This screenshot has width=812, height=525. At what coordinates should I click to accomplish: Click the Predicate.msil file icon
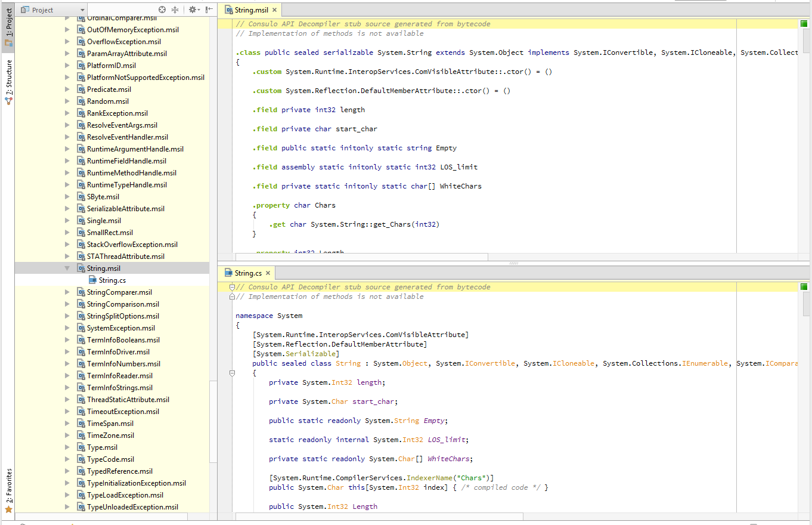click(x=82, y=89)
